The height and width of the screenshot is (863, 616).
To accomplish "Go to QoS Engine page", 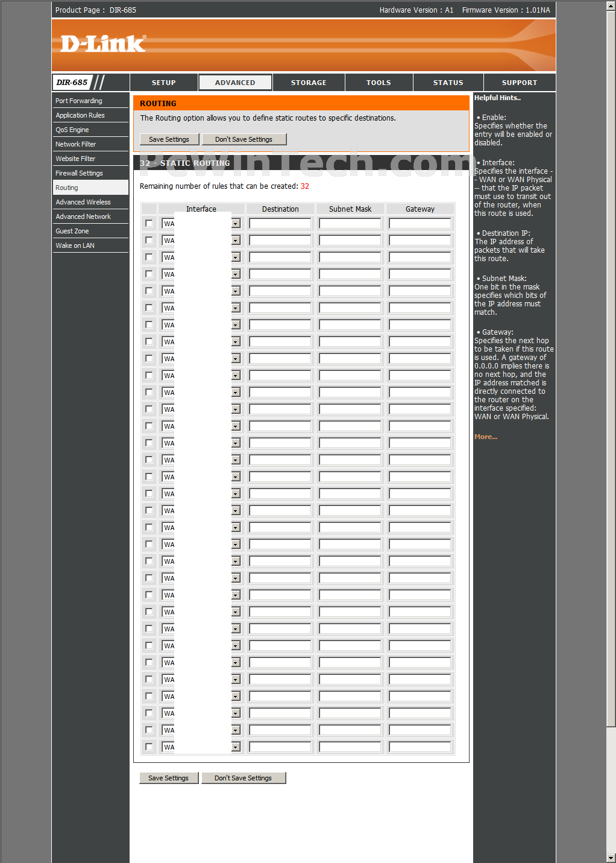I will [x=90, y=130].
